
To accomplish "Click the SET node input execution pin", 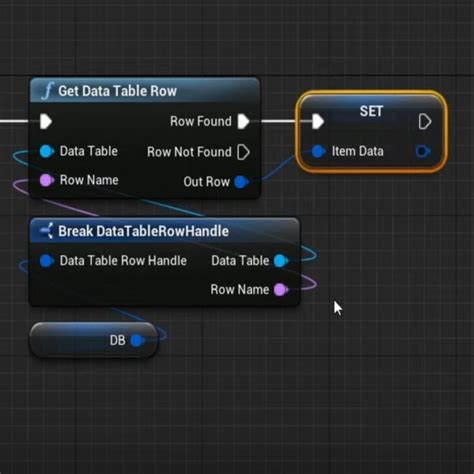I will (318, 121).
